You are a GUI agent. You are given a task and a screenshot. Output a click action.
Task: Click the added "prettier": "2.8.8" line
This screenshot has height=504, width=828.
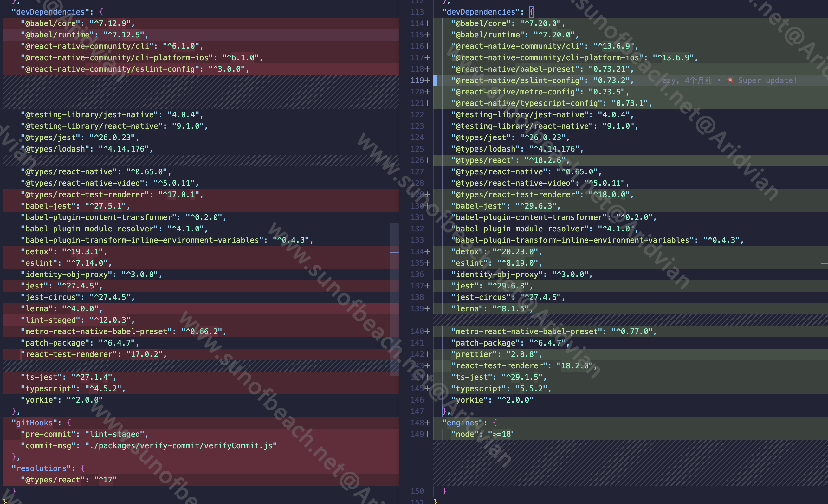click(x=631, y=354)
